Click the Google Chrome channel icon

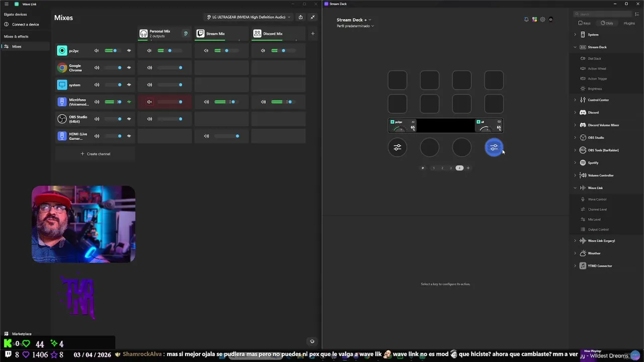click(62, 67)
